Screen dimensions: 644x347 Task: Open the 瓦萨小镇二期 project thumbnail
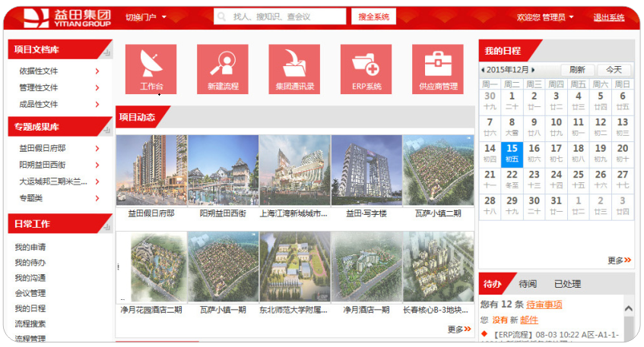point(438,170)
